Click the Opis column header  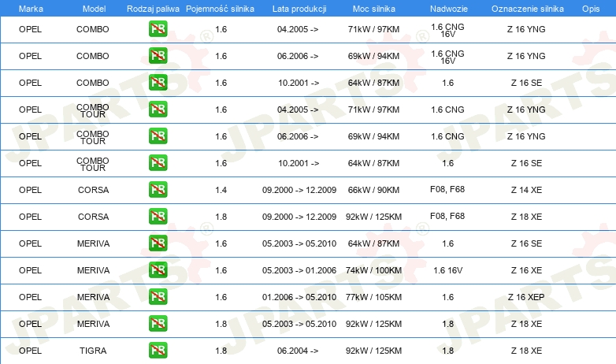(x=591, y=9)
